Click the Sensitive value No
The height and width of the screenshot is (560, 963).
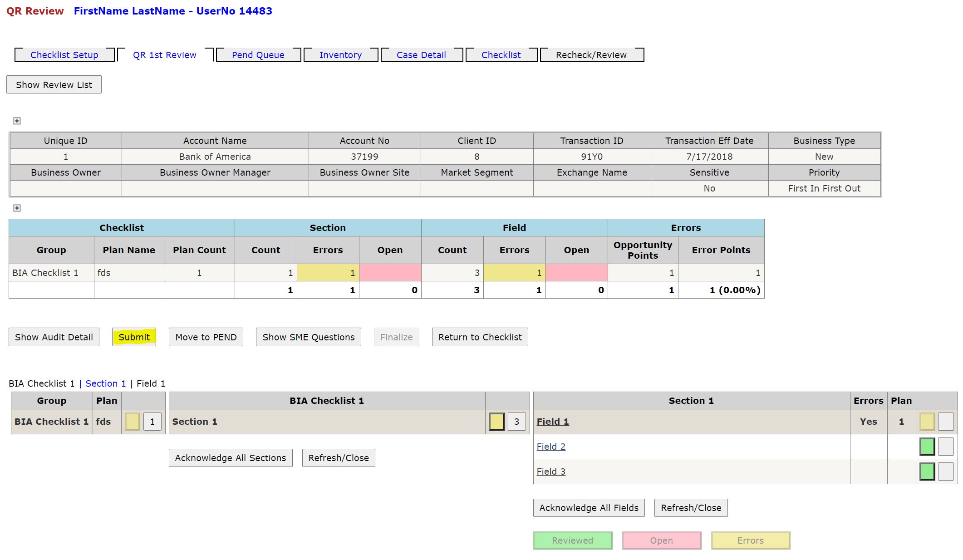pyautogui.click(x=709, y=188)
